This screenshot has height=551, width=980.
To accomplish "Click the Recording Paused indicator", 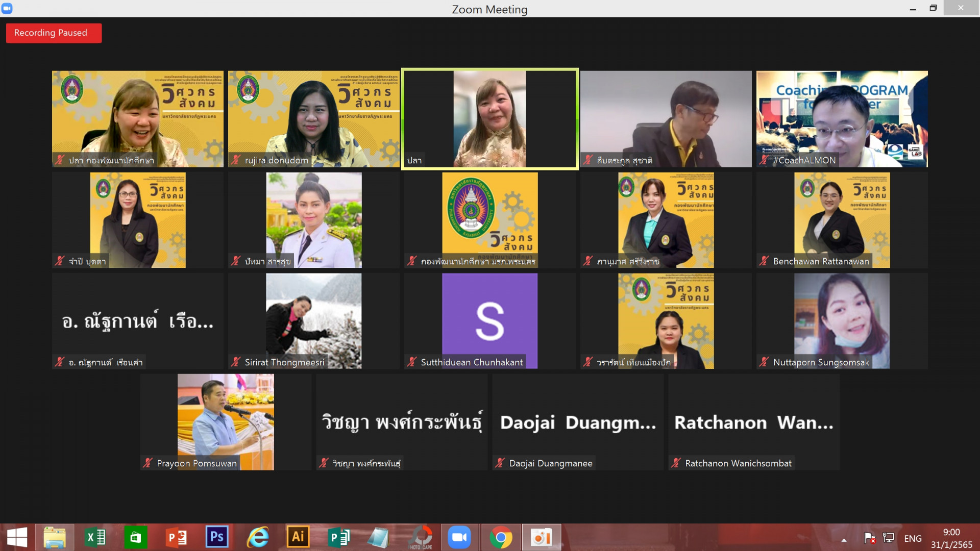I will [53, 33].
